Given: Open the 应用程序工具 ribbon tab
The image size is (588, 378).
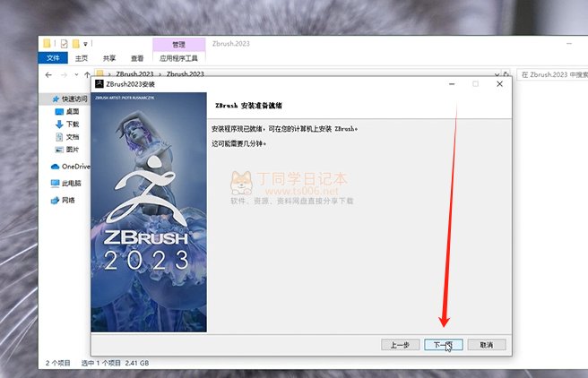Looking at the screenshot, I should click(179, 58).
